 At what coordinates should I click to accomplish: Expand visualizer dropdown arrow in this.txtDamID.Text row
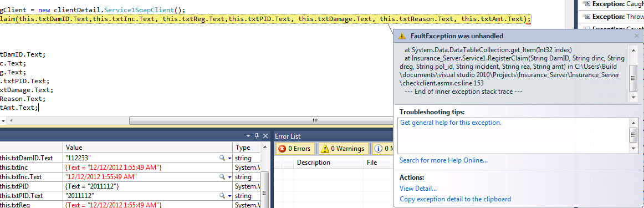(x=229, y=158)
